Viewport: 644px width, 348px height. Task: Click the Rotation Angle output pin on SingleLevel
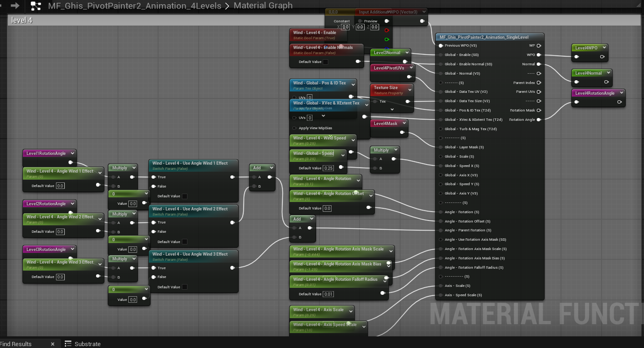539,120
